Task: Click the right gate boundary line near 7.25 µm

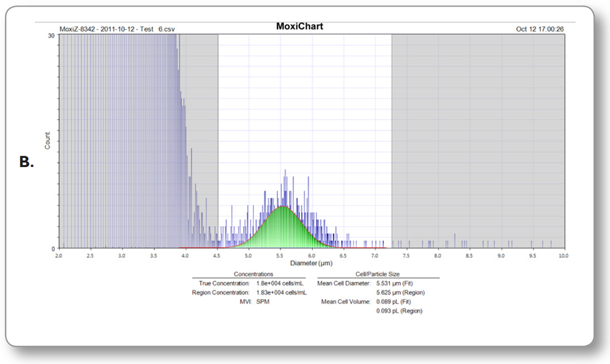Action: (x=392, y=140)
